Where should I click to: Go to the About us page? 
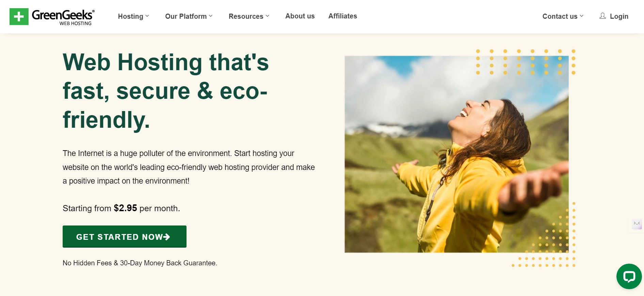pos(300,16)
